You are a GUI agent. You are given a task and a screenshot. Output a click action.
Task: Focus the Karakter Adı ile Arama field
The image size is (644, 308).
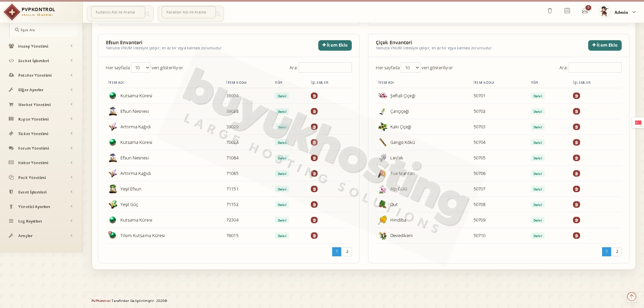tap(189, 12)
